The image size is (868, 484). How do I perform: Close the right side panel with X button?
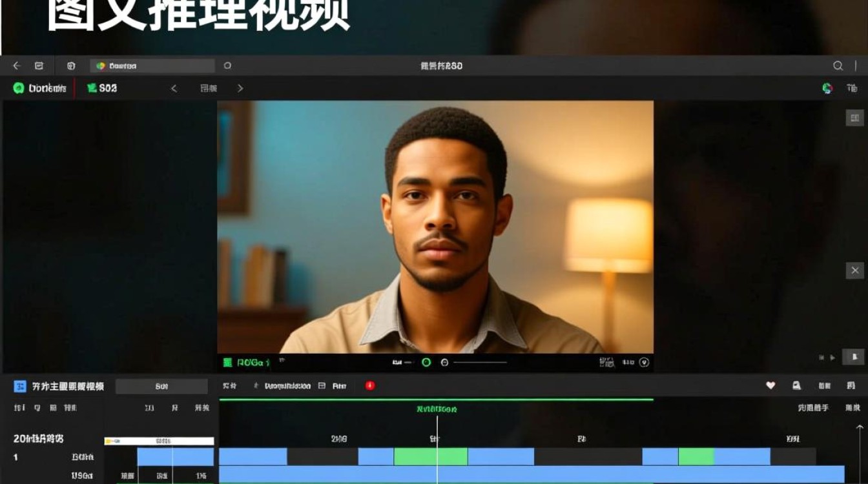(854, 270)
